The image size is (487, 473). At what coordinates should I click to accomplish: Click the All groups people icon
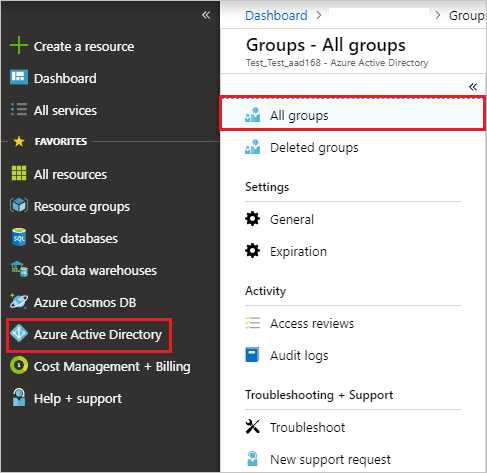[253, 115]
